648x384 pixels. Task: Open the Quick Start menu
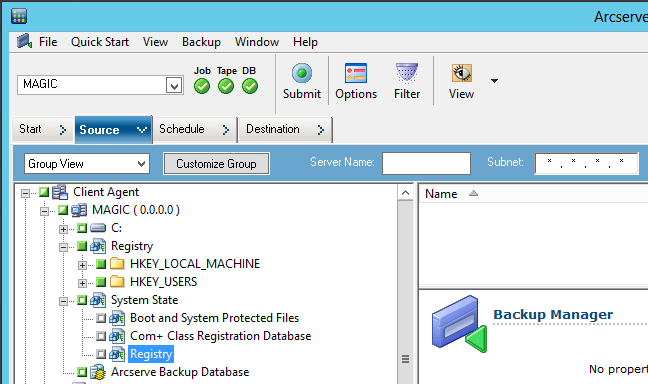coord(100,42)
